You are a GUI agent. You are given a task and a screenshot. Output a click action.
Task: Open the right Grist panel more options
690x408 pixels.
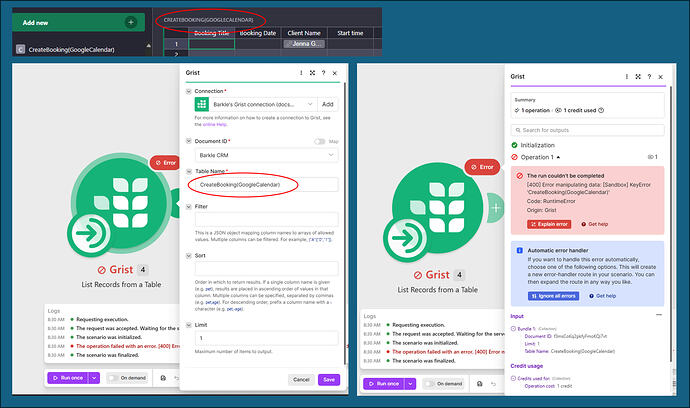(x=627, y=77)
